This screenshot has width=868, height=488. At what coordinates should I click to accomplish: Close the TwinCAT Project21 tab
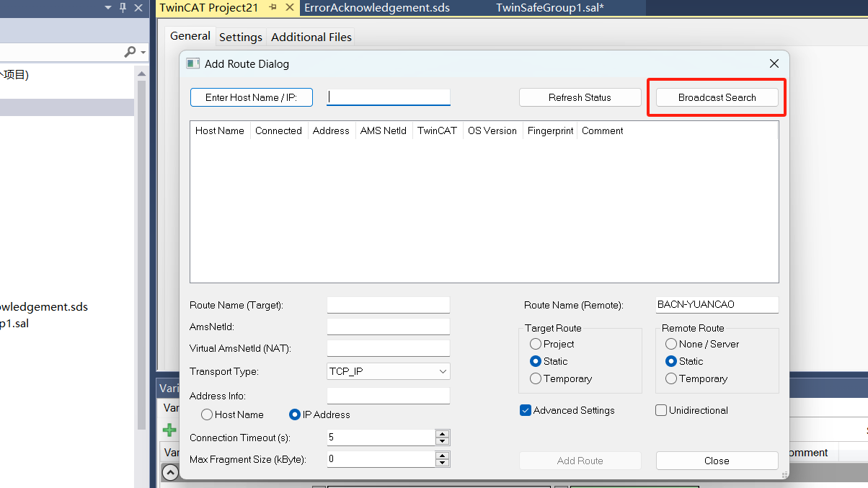pos(289,8)
